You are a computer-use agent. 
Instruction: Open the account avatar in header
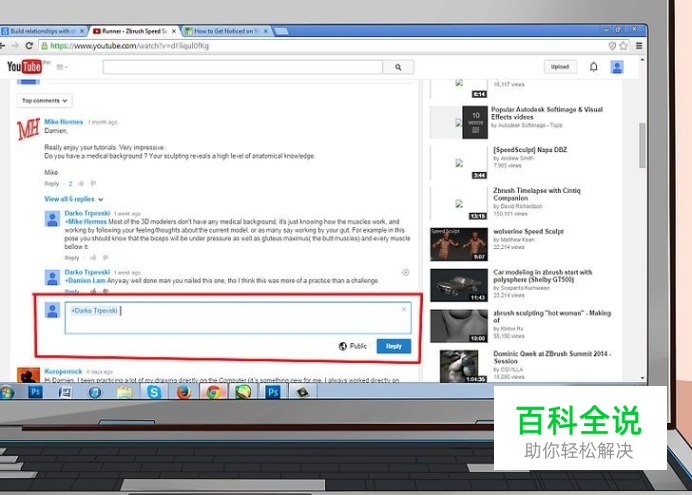tap(617, 67)
